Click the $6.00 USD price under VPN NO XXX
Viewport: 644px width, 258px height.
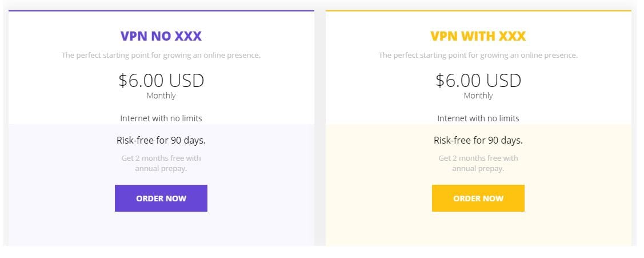(x=161, y=80)
